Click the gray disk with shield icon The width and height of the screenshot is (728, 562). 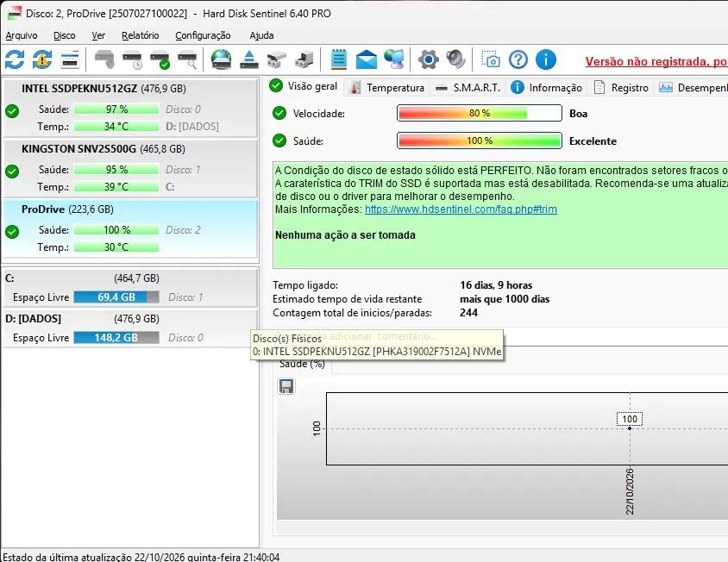pos(104,59)
